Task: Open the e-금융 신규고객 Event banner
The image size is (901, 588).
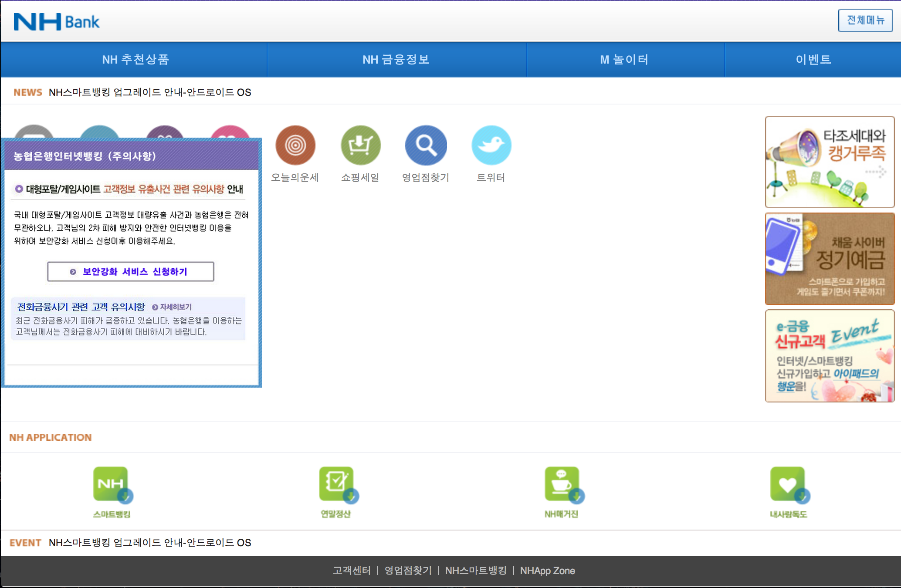Action: click(830, 356)
